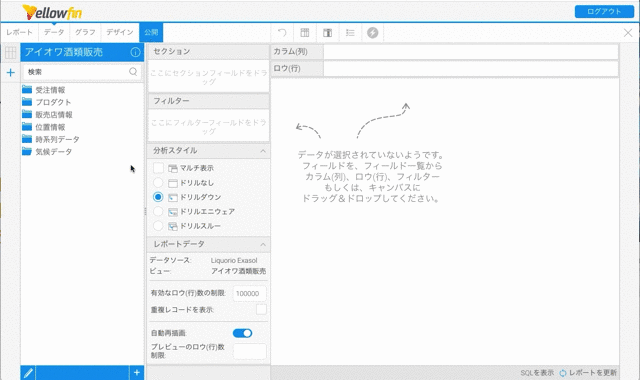Click the プレビューのロウ(行)数制限 field
This screenshot has width=640, height=380.
[x=249, y=351]
